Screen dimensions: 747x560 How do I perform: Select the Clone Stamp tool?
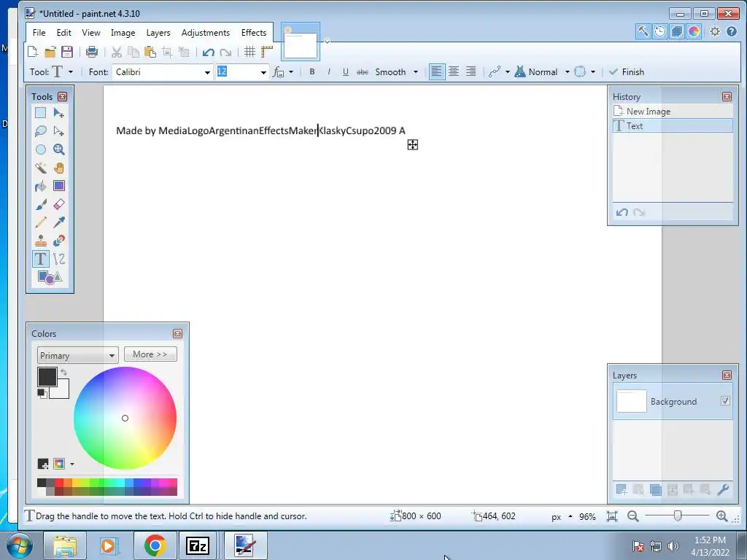click(41, 241)
